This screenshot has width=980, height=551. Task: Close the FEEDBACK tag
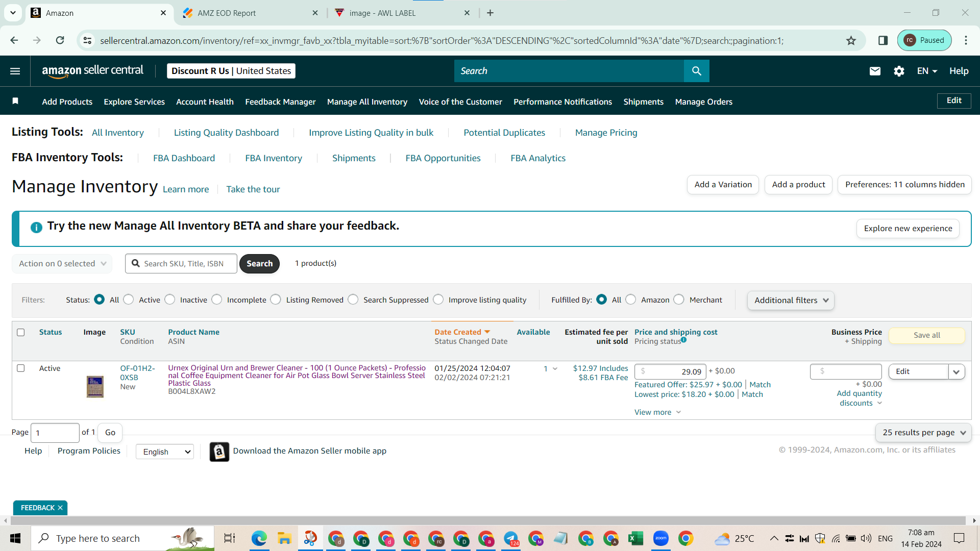click(60, 508)
